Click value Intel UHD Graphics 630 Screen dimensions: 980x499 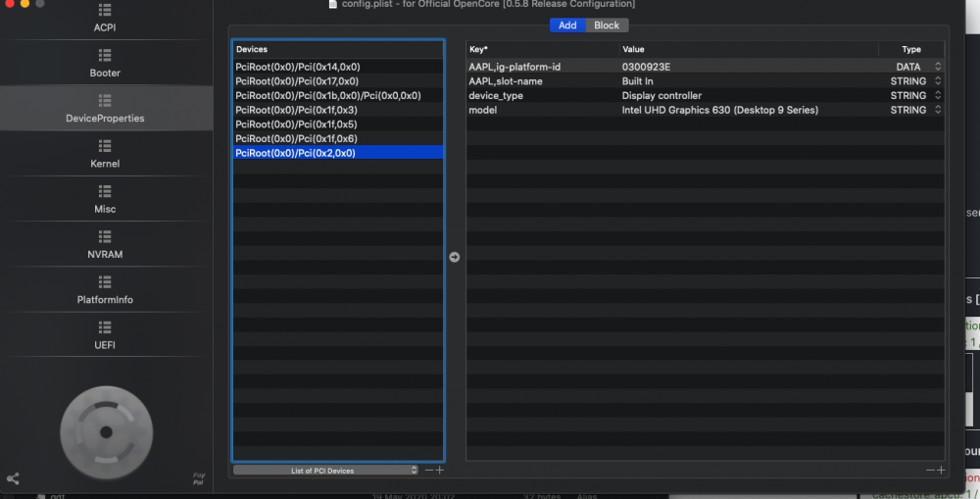click(720, 110)
